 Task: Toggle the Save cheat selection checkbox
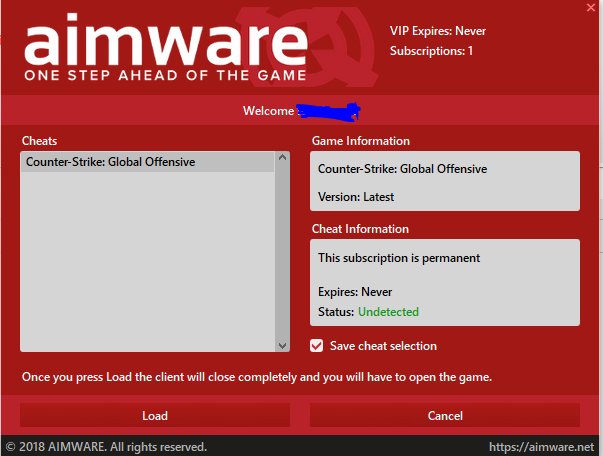(316, 346)
